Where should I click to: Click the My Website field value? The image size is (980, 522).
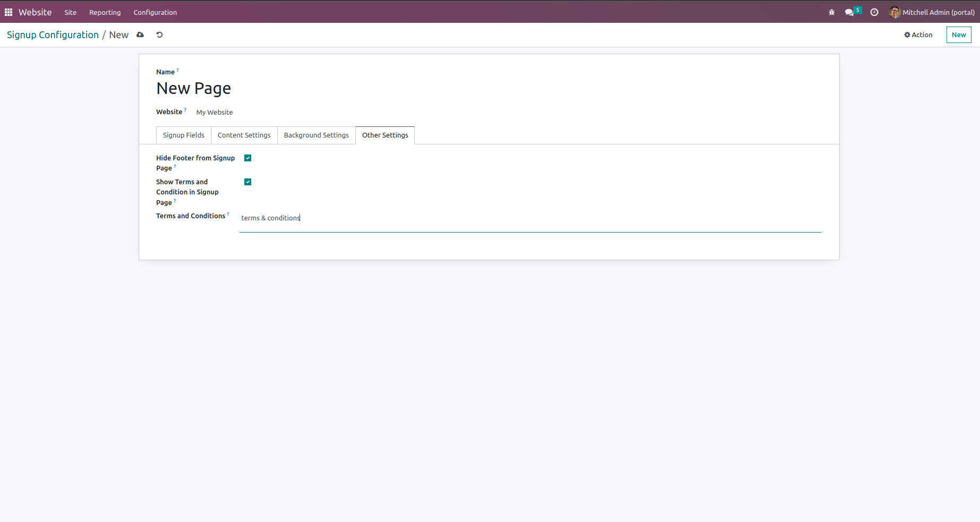click(215, 113)
